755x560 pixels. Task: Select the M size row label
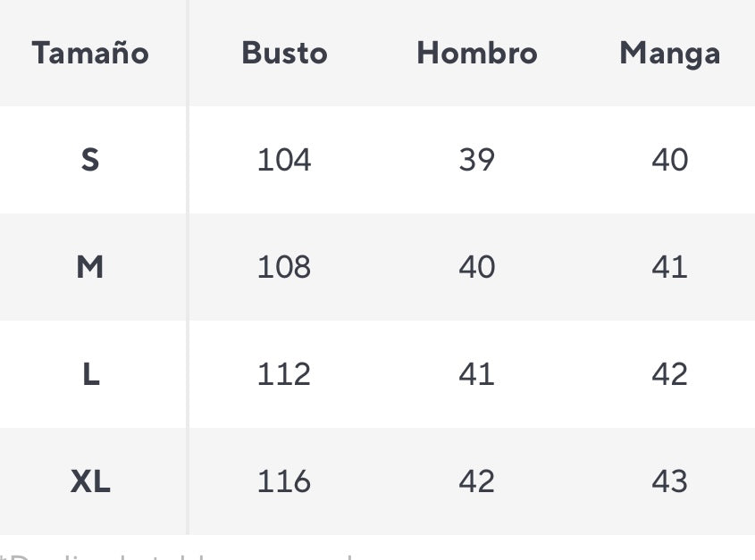point(90,267)
